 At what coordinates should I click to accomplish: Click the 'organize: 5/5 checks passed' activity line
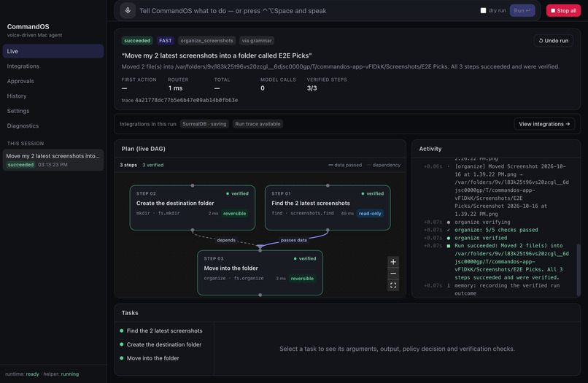click(x=496, y=230)
